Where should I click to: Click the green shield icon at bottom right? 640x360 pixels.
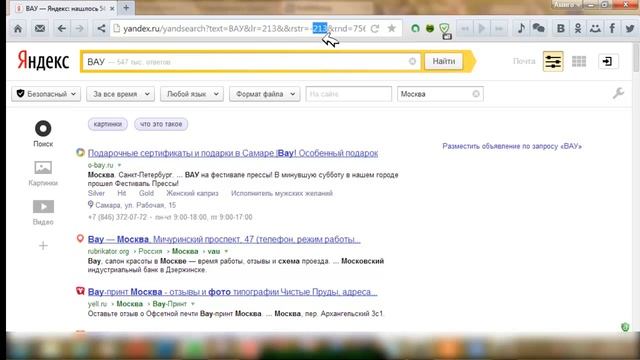tap(625, 327)
